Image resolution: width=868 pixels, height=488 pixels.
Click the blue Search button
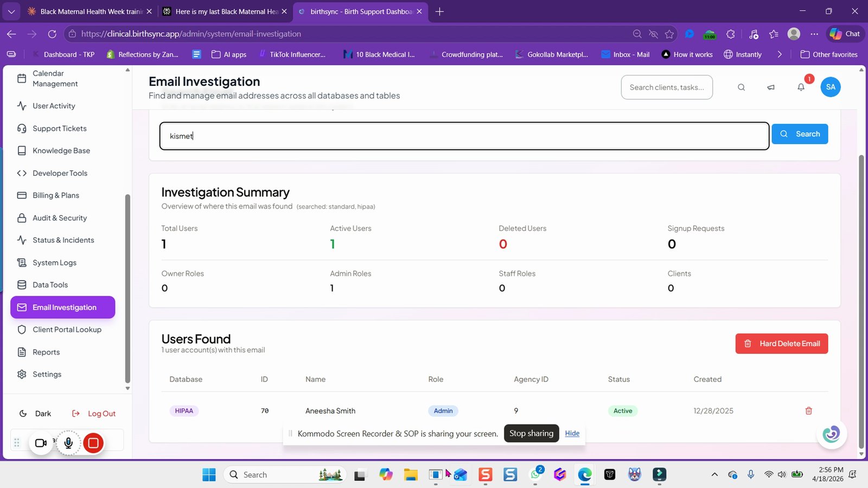[800, 134]
